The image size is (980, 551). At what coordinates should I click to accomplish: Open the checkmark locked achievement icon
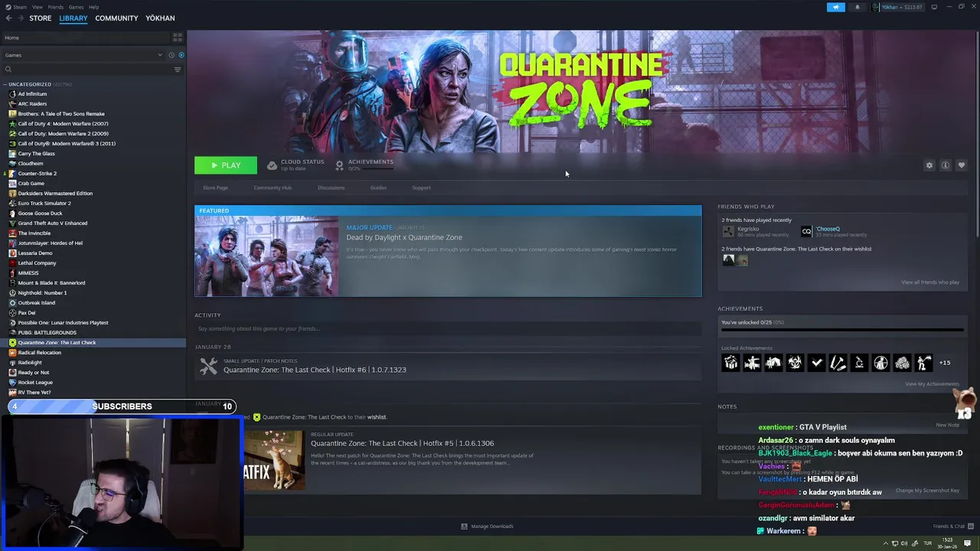tap(817, 363)
